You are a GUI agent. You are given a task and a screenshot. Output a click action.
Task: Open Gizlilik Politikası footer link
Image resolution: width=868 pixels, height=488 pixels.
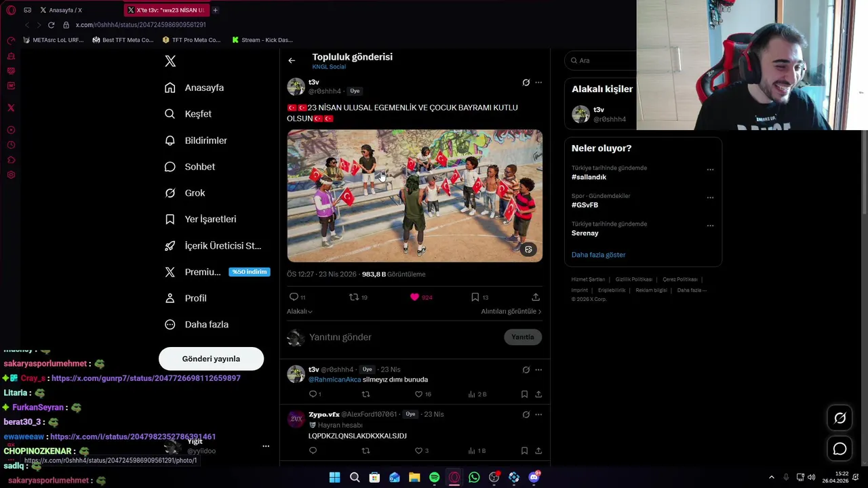633,279
